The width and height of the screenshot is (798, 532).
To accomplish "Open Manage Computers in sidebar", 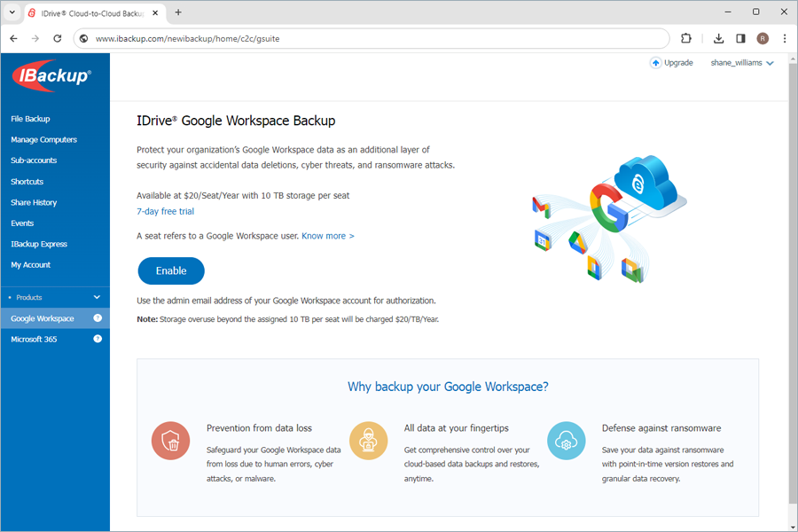I will click(43, 139).
